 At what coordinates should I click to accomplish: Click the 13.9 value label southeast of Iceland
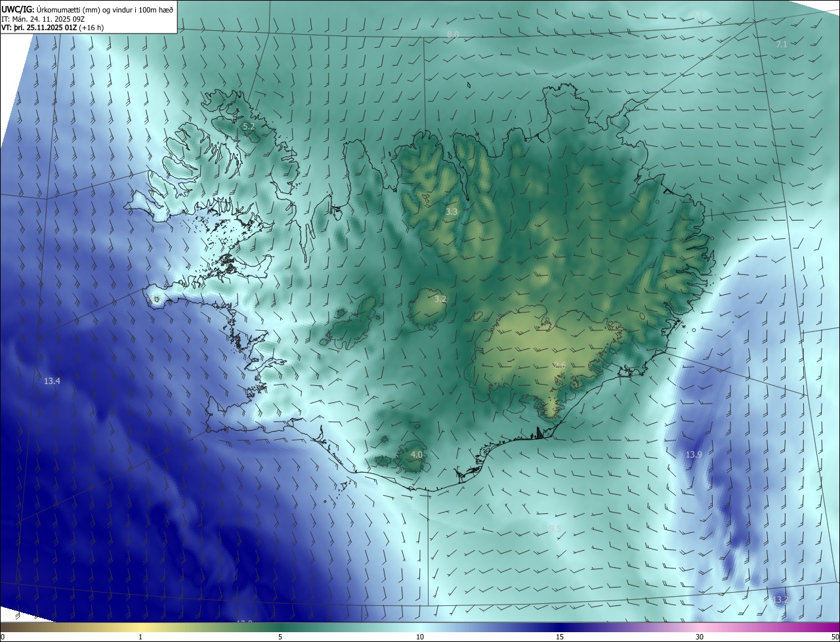(694, 454)
